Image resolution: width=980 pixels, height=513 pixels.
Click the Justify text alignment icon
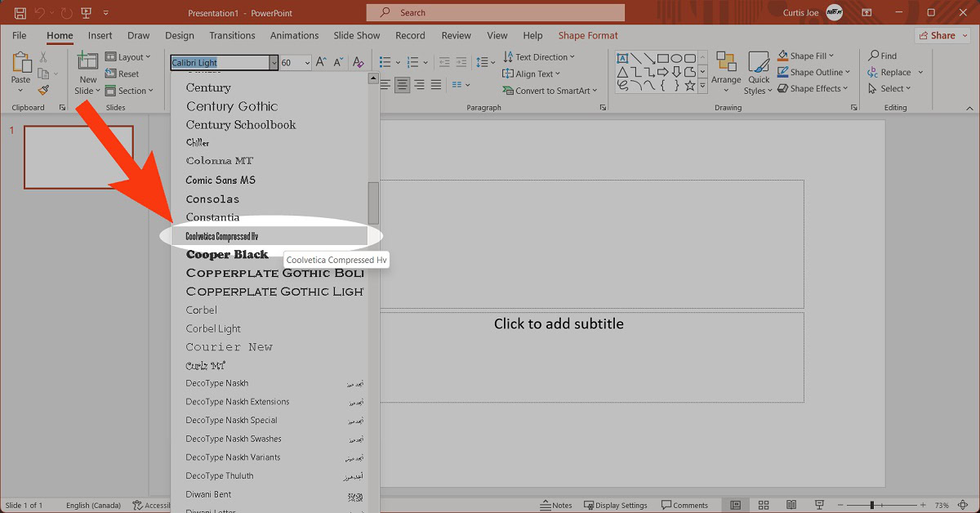(435, 85)
